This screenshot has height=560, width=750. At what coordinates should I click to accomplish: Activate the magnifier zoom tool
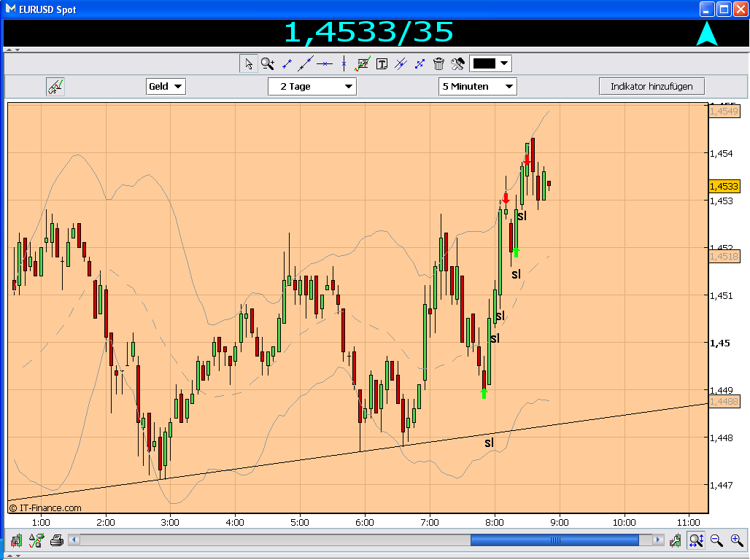point(267,63)
